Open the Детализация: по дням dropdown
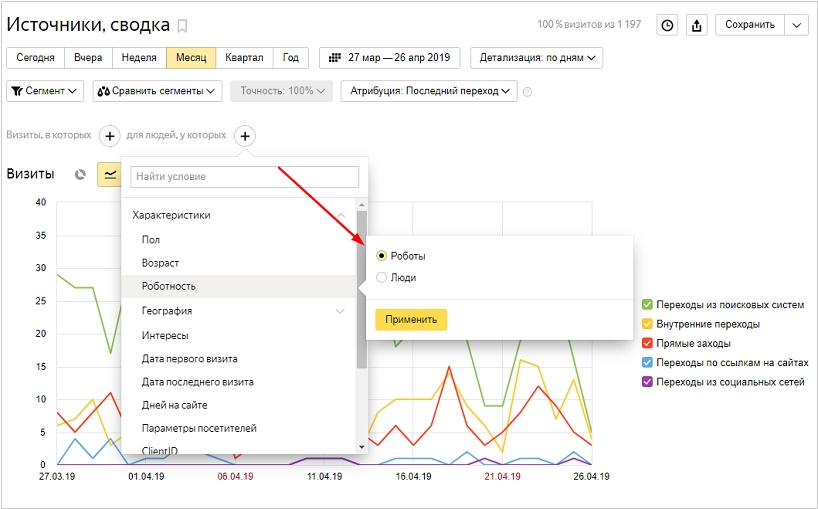The height and width of the screenshot is (509, 818). pyautogui.click(x=536, y=58)
